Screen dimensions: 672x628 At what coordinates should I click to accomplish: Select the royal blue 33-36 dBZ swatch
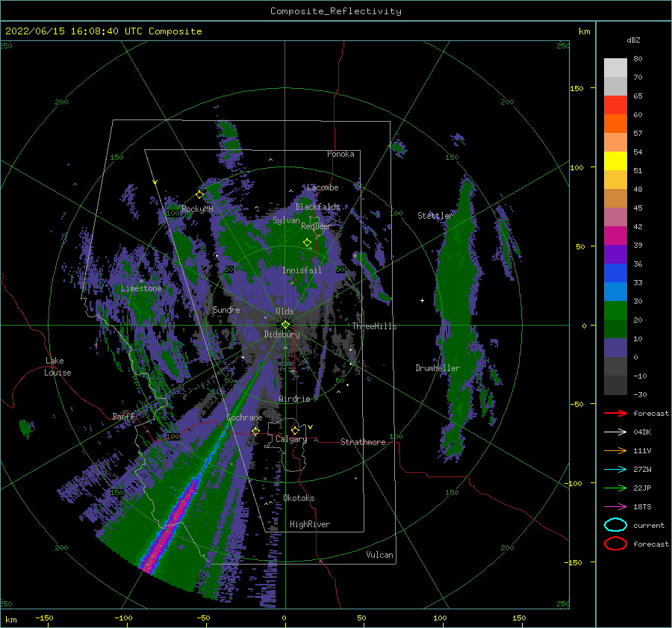[615, 273]
